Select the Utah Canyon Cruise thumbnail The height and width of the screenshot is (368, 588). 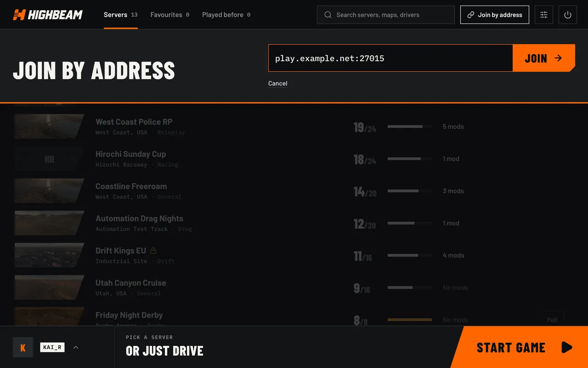pos(49,287)
